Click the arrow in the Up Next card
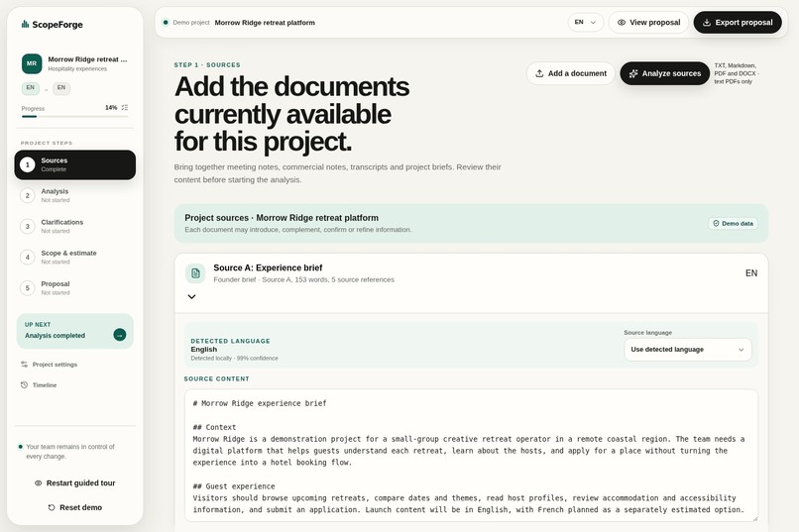The image size is (799, 532). click(x=120, y=335)
